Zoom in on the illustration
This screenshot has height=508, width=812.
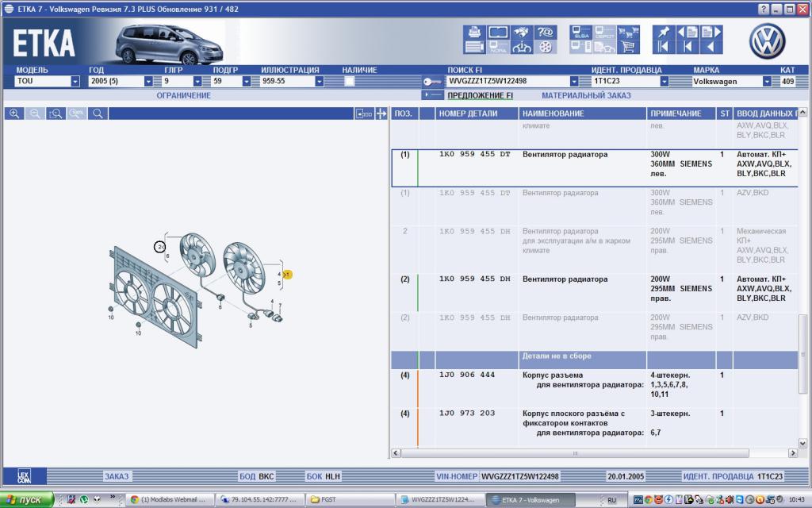click(14, 114)
